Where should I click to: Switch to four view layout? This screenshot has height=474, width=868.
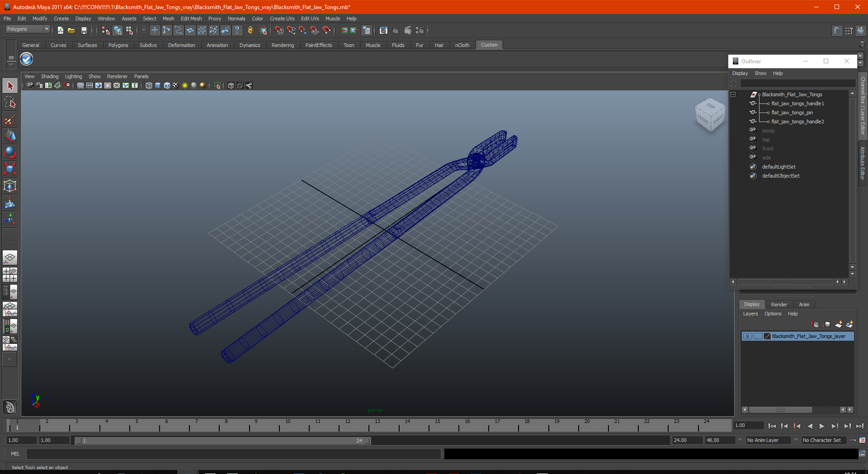[x=10, y=275]
